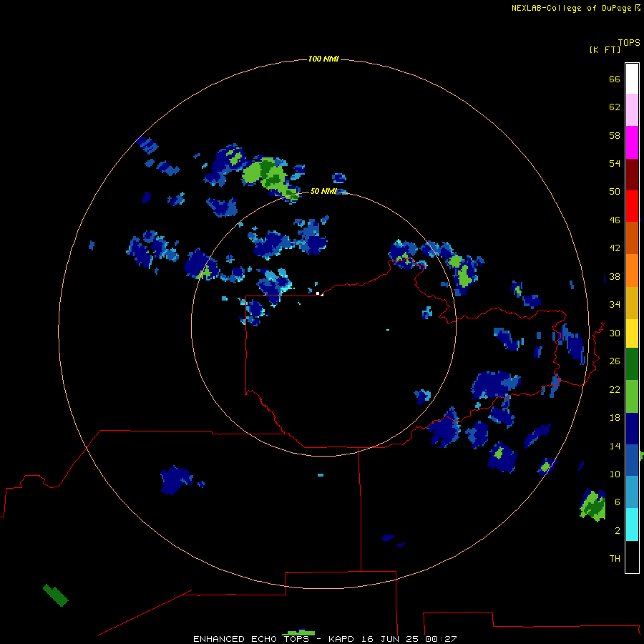Click the '100 NMI' range ring label

point(323,59)
